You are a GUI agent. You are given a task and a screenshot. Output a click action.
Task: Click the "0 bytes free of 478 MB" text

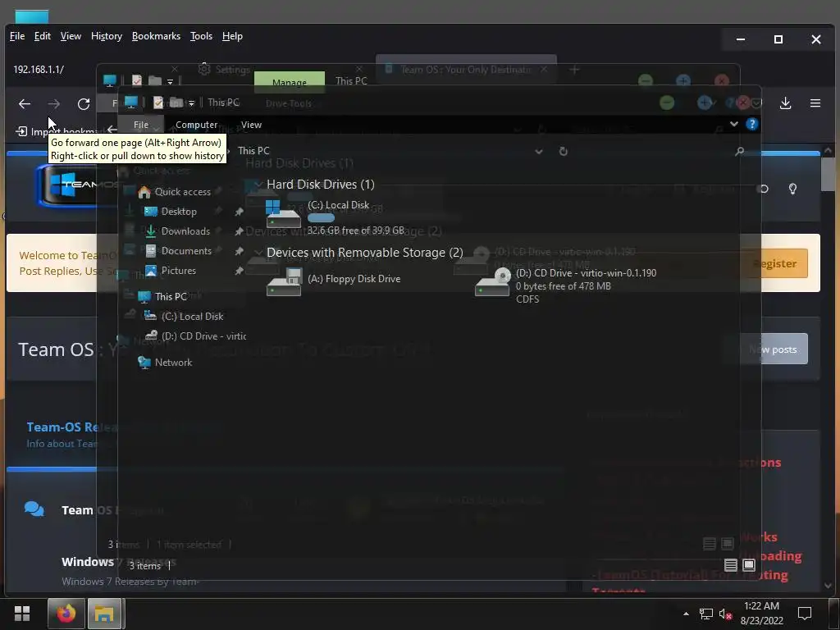(563, 286)
